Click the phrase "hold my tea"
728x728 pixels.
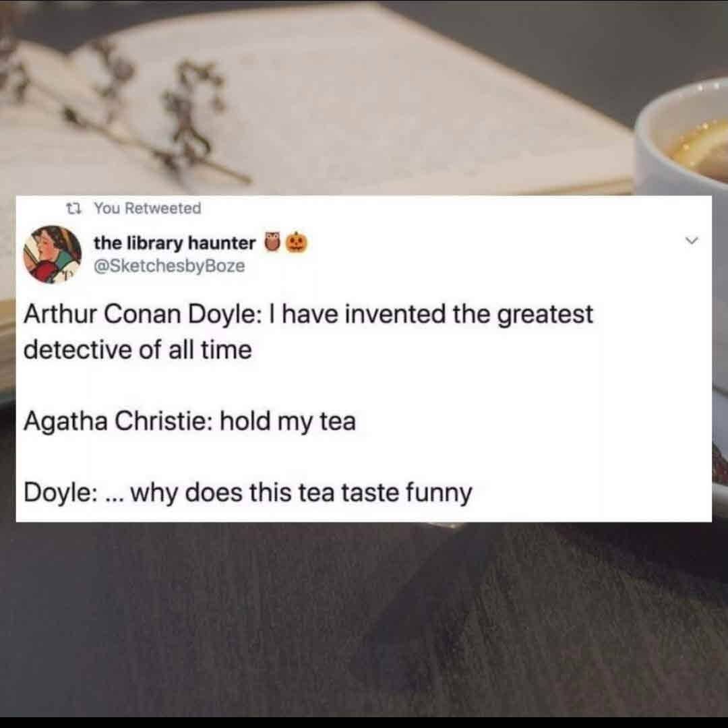click(x=288, y=421)
